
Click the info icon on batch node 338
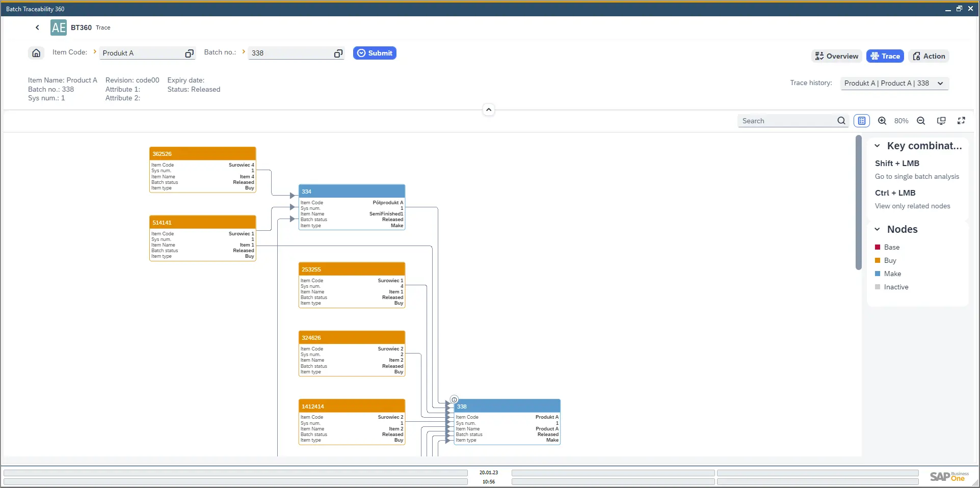click(454, 399)
